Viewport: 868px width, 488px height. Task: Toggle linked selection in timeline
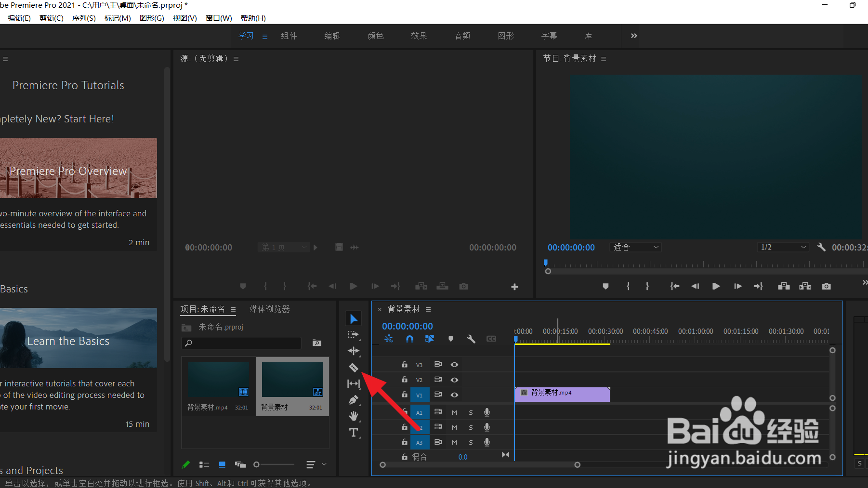tap(430, 339)
